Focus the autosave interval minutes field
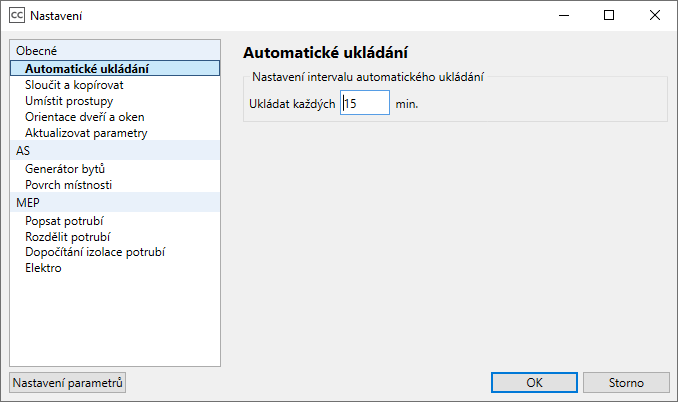The width and height of the screenshot is (678, 402). pyautogui.click(x=365, y=103)
